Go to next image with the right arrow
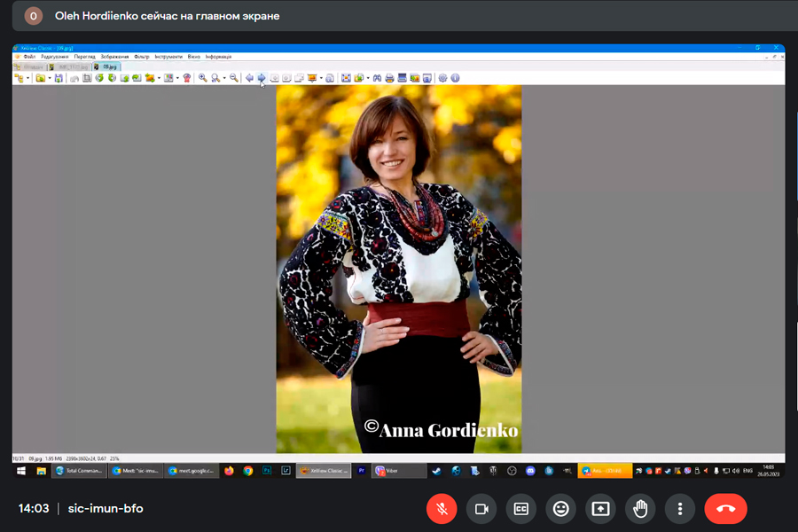Image resolution: width=798 pixels, height=532 pixels. coord(262,78)
